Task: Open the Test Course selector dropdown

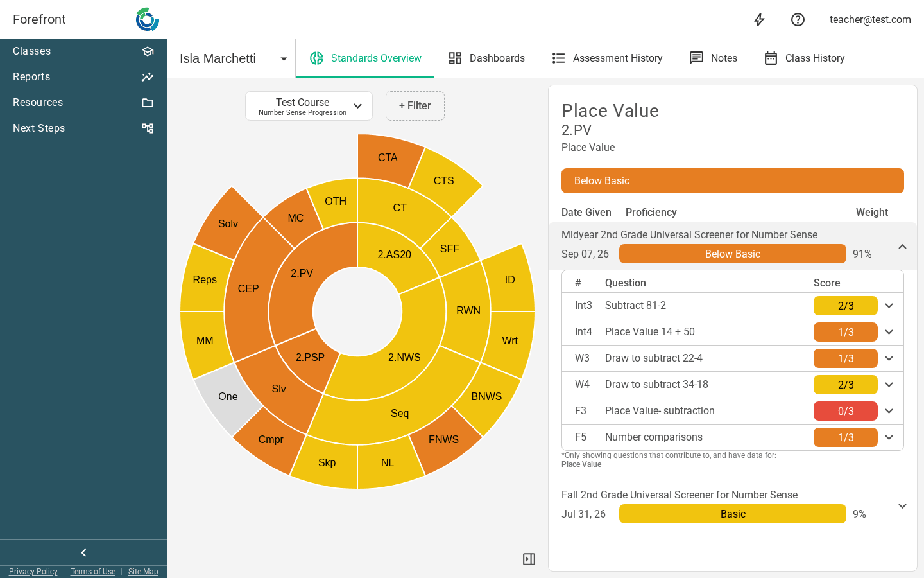Action: pos(309,106)
